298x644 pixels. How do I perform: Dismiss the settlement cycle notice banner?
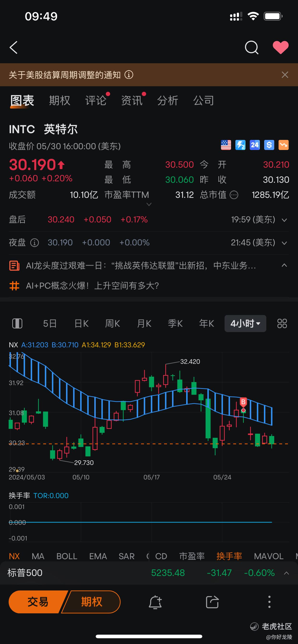[285, 75]
